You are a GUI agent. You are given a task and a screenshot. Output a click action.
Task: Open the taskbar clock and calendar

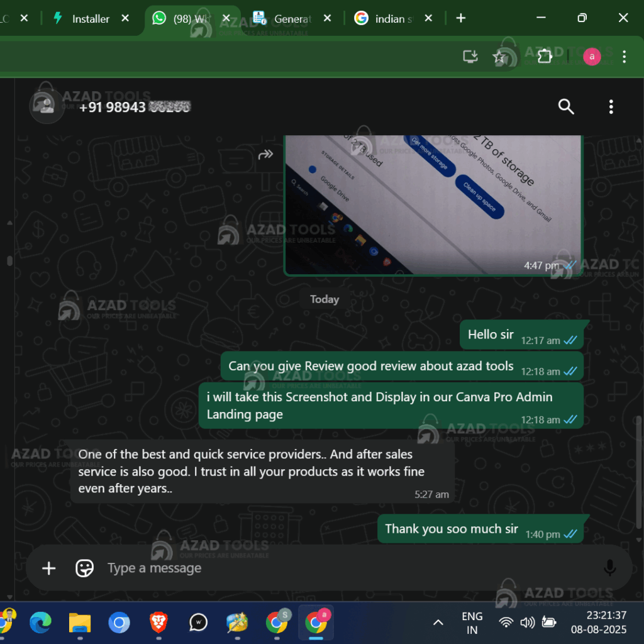(x=599, y=623)
